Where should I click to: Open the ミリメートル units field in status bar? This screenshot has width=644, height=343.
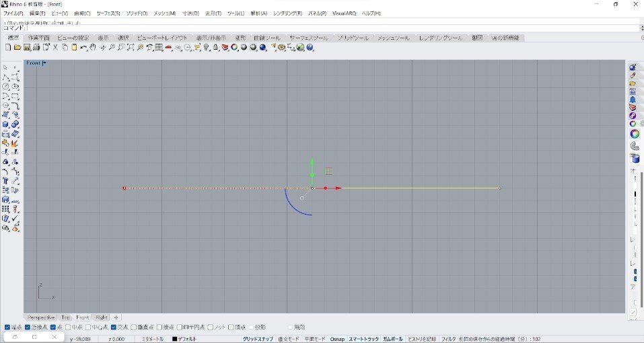pyautogui.click(x=152, y=339)
